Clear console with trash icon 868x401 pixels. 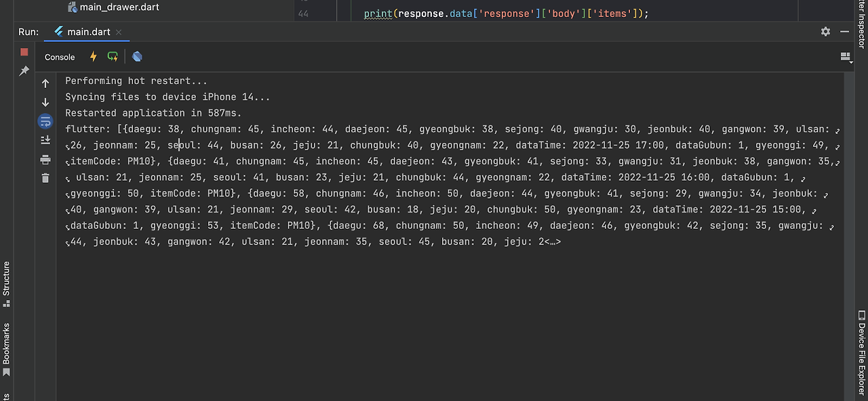(45, 178)
